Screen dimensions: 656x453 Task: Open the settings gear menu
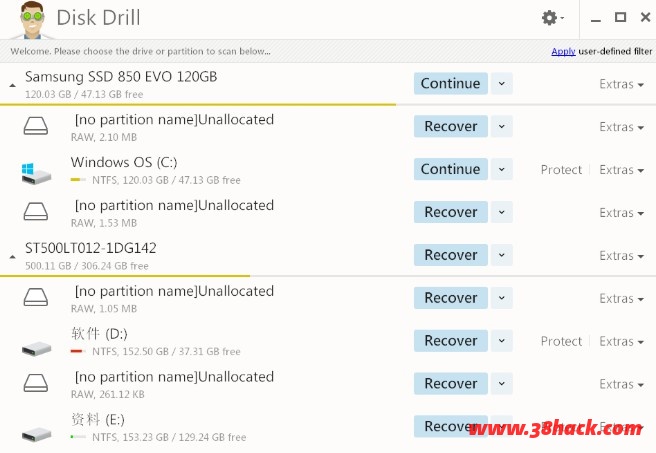pos(552,18)
